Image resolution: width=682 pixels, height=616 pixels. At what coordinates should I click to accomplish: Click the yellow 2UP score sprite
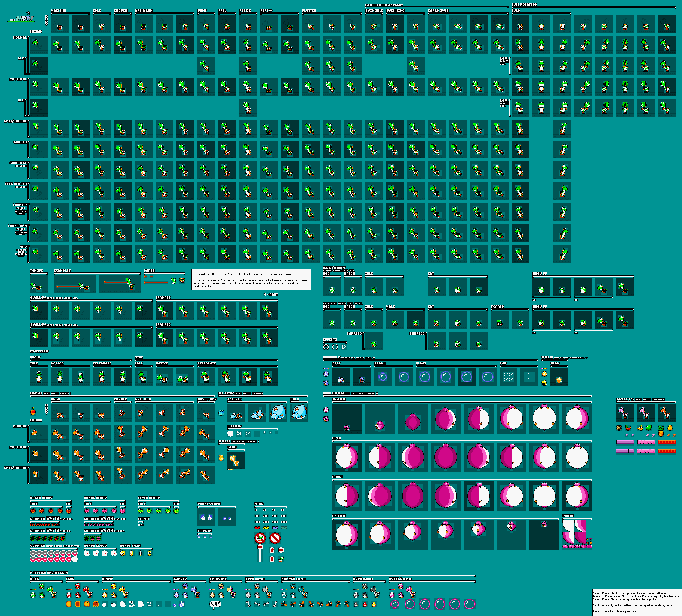tap(266, 528)
